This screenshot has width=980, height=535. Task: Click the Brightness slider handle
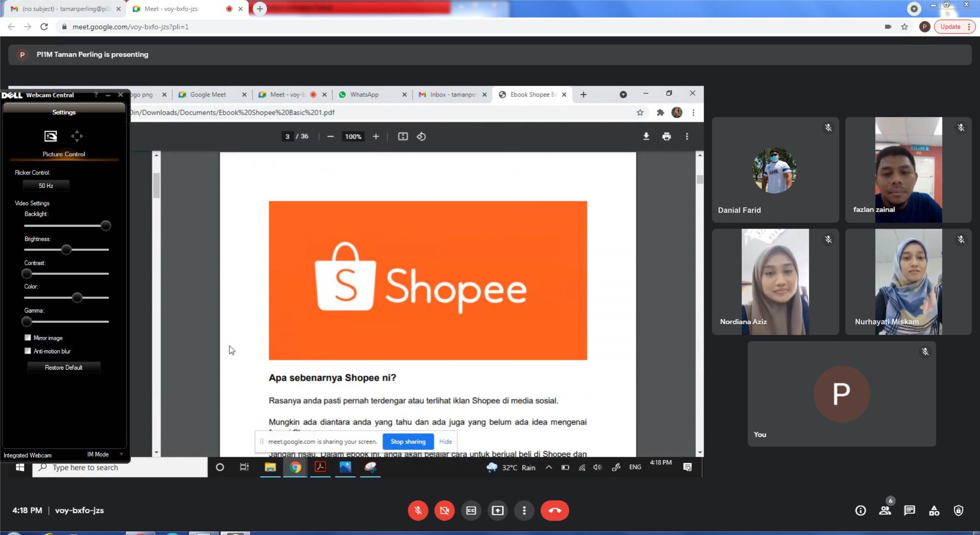tap(66, 250)
